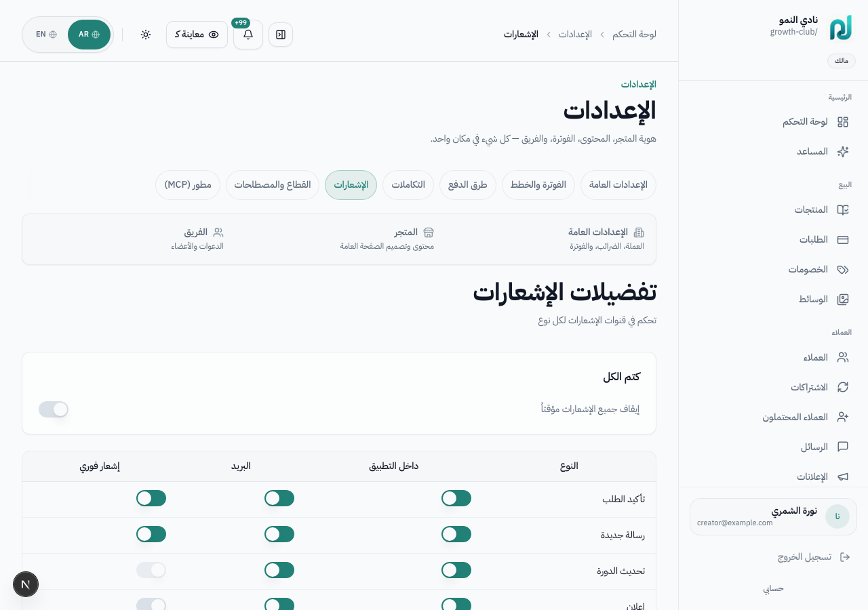Click the logout arrow icon
This screenshot has width=868, height=610.
845,557
